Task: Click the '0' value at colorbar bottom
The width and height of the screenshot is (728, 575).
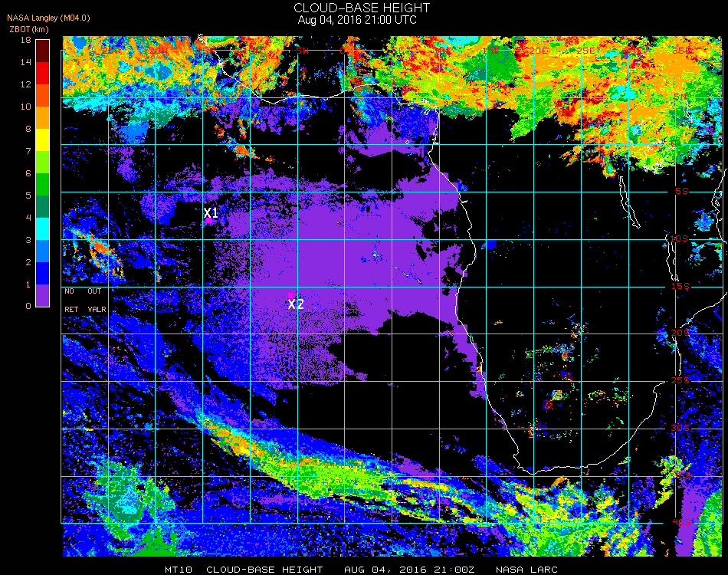Action: tap(28, 306)
